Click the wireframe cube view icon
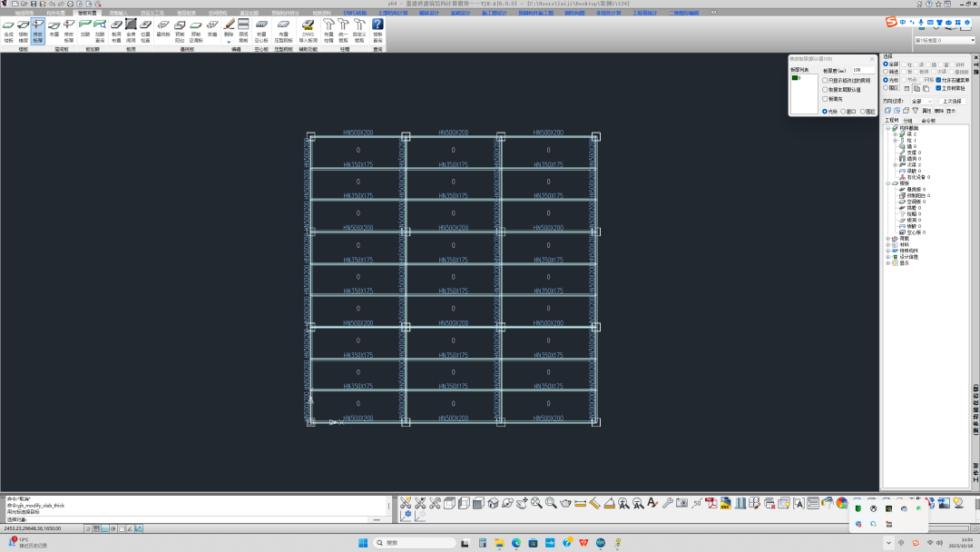This screenshot has width=980, height=552. (x=449, y=503)
